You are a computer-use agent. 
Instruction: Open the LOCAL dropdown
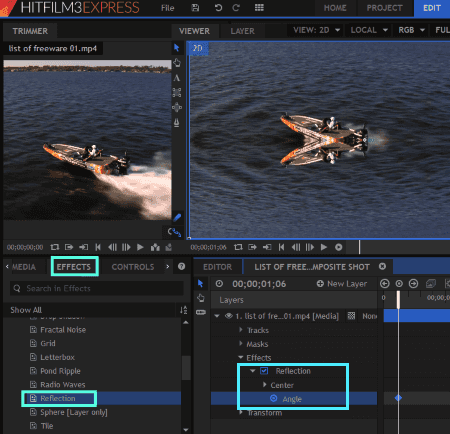click(x=369, y=30)
